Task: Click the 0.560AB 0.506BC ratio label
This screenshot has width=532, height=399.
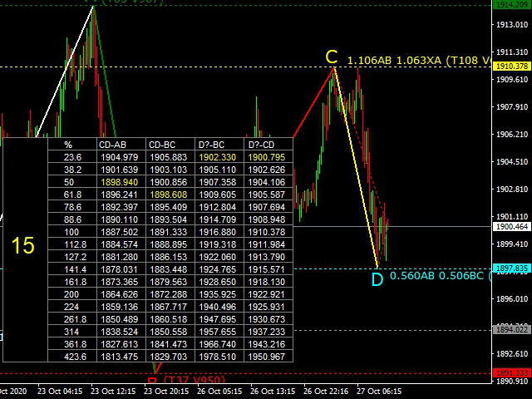Action: (436, 276)
